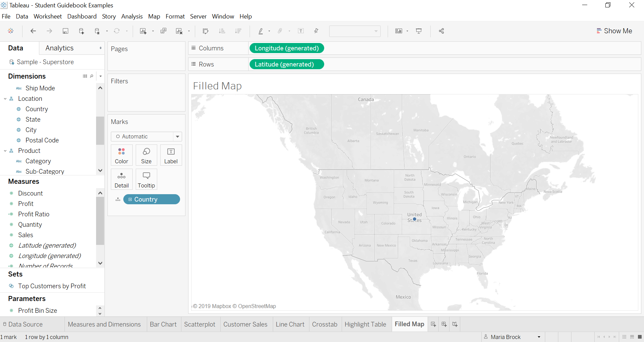Screen dimensions: 644x342
Task: Click the Sort Descending icon
Action: (238, 31)
